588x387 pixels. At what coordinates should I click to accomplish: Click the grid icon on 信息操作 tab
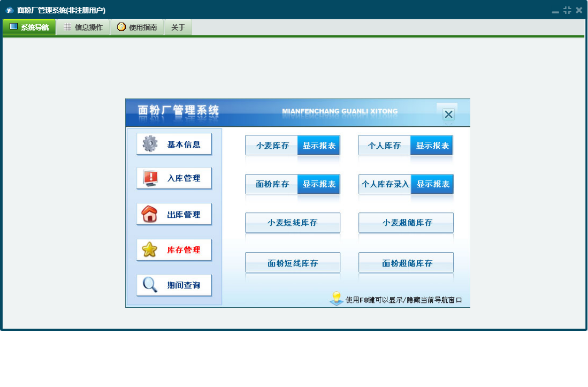[x=67, y=27]
